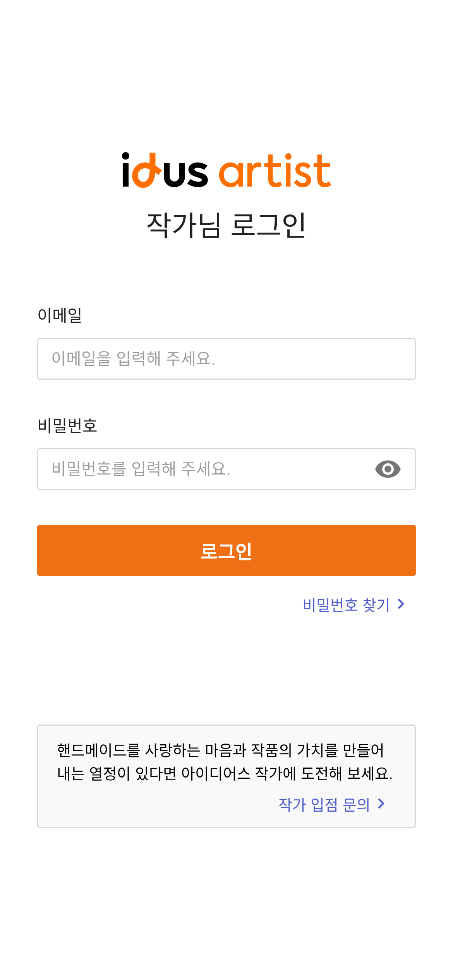The height and width of the screenshot is (980, 453).
Task: Focus the 이메일 input field
Action: (x=226, y=359)
